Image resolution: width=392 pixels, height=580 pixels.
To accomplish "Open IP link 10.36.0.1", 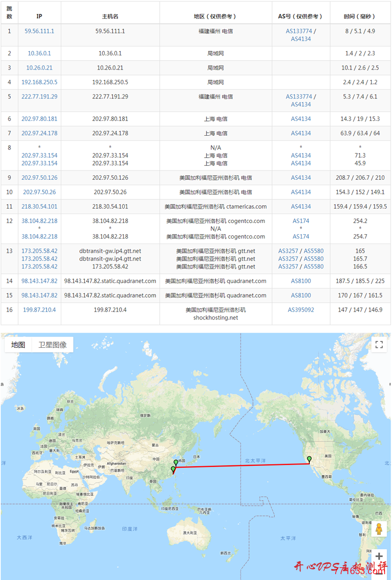I will pos(39,53).
